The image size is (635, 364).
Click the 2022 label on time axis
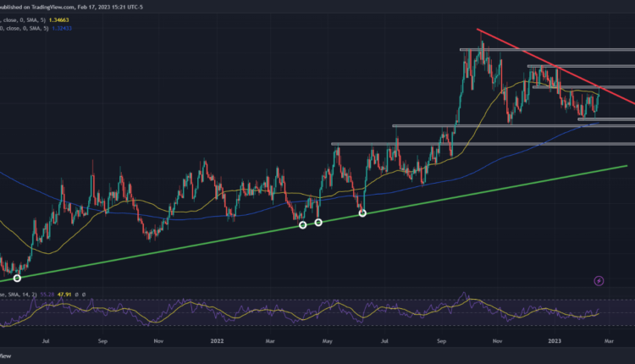(216, 343)
